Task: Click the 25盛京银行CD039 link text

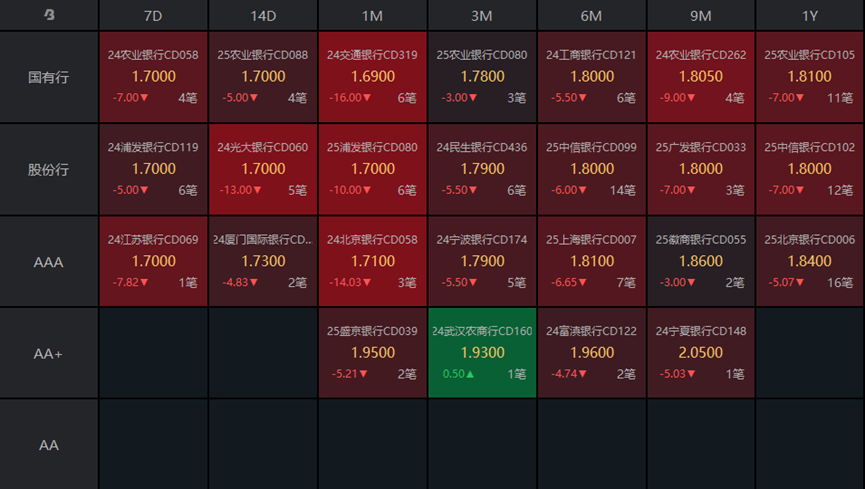Action: tap(372, 331)
